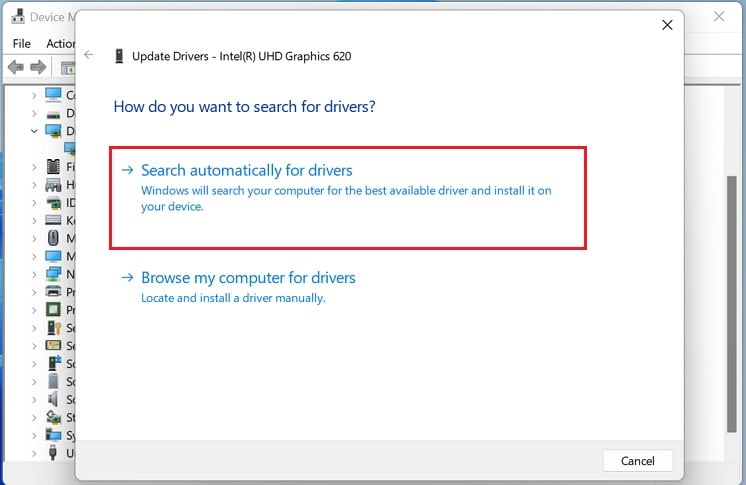
Task: Select the sound speaker category icon
Action: point(53,399)
